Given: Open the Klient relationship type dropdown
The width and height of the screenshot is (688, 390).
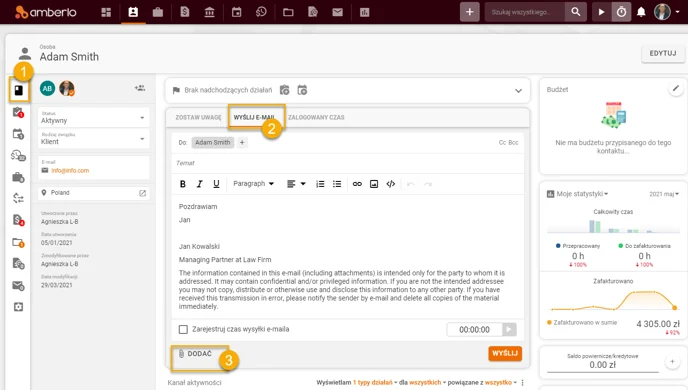Looking at the screenshot, I should [93, 139].
